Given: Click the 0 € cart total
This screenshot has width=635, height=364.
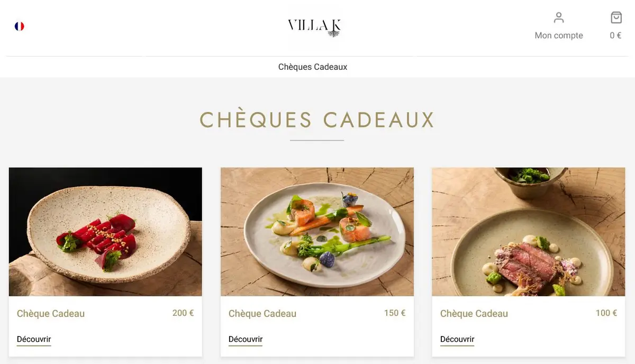Looking at the screenshot, I should (615, 35).
